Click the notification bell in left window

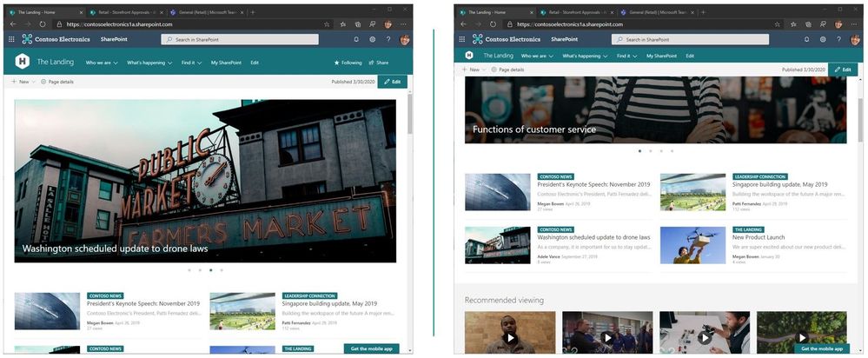(x=356, y=39)
